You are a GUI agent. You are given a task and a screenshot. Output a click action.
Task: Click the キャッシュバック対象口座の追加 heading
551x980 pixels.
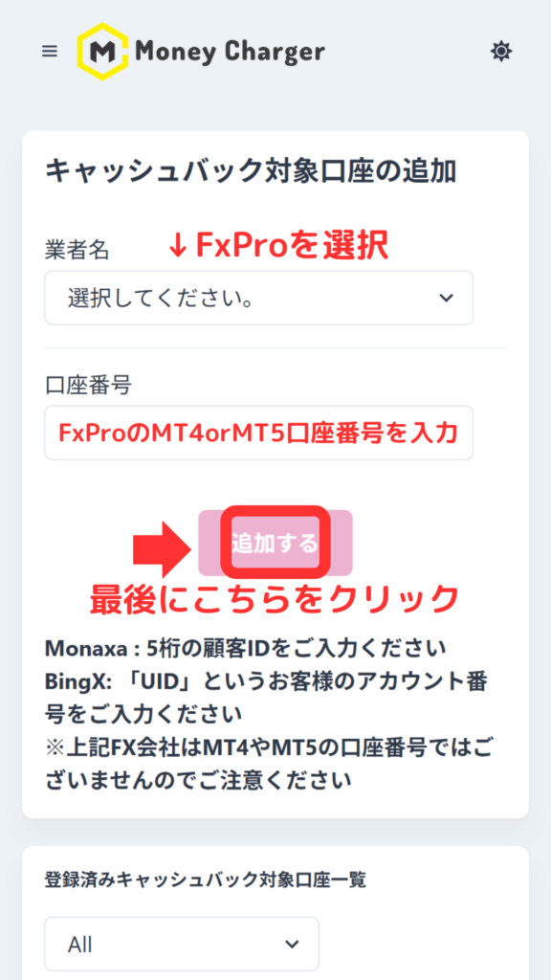coord(251,170)
